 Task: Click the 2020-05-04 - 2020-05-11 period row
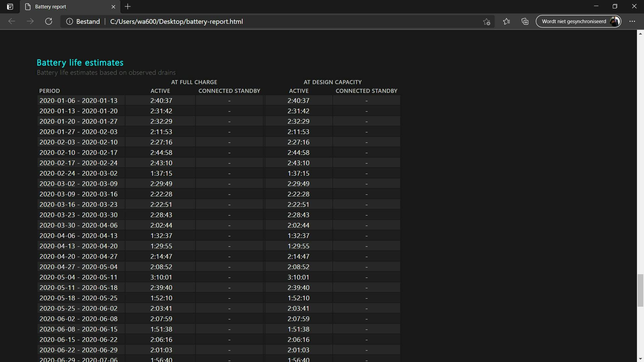point(78,277)
